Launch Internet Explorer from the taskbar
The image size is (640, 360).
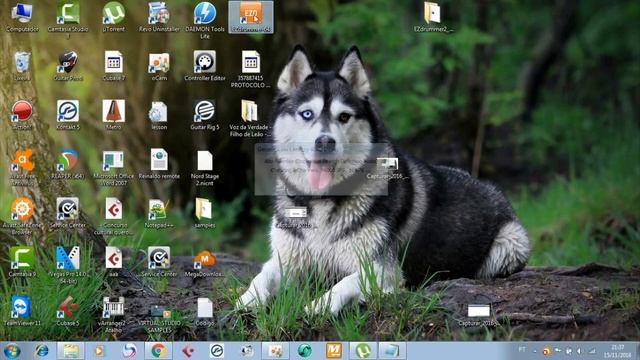42,351
